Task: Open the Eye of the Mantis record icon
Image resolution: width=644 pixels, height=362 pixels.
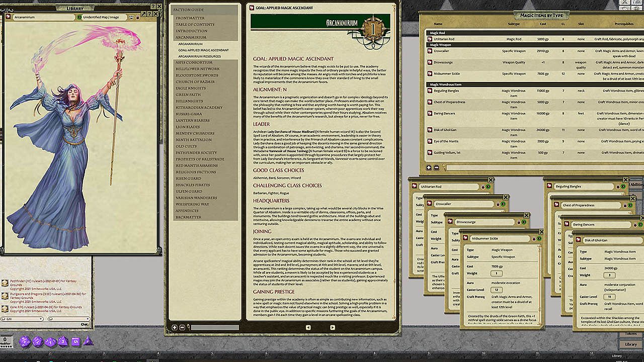Action: coord(430,142)
